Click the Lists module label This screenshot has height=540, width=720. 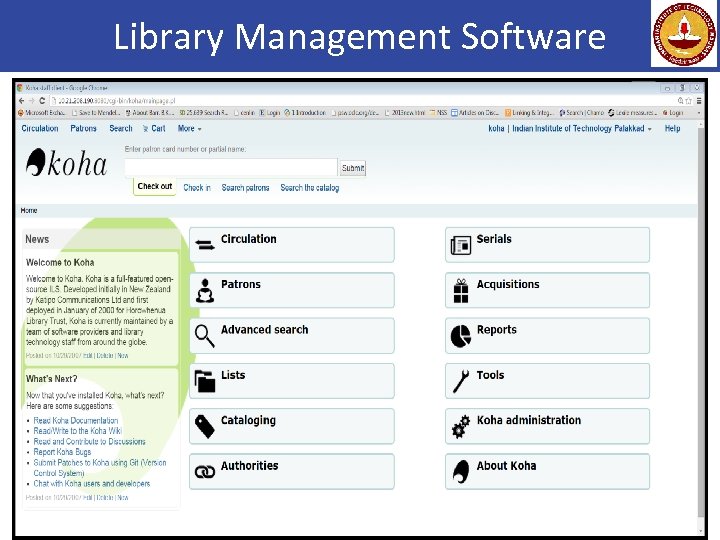click(233, 375)
